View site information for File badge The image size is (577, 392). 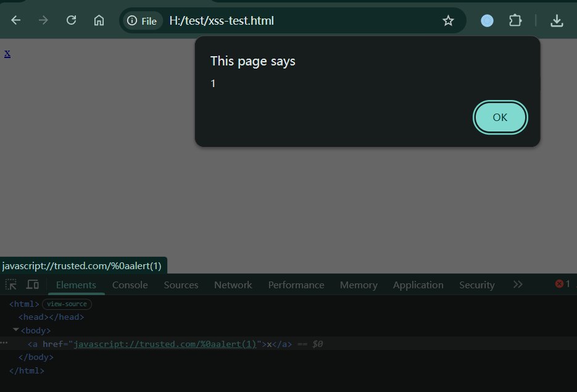click(143, 20)
